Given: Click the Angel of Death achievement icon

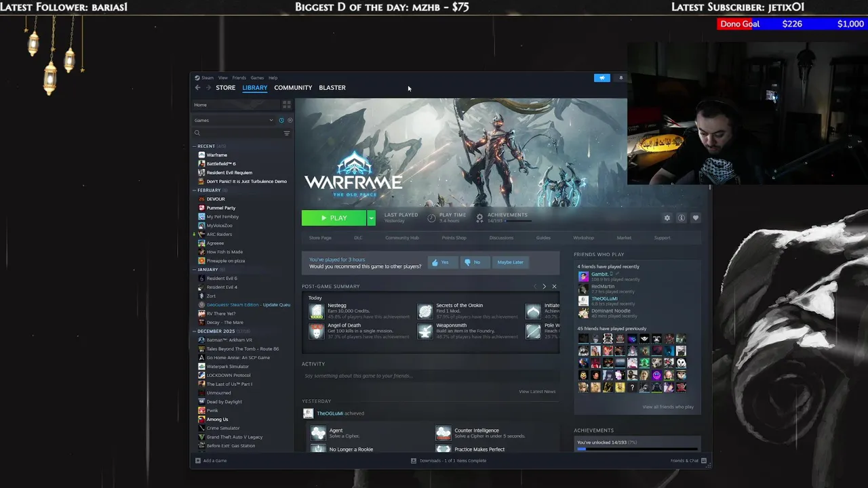Looking at the screenshot, I should click(x=317, y=331).
